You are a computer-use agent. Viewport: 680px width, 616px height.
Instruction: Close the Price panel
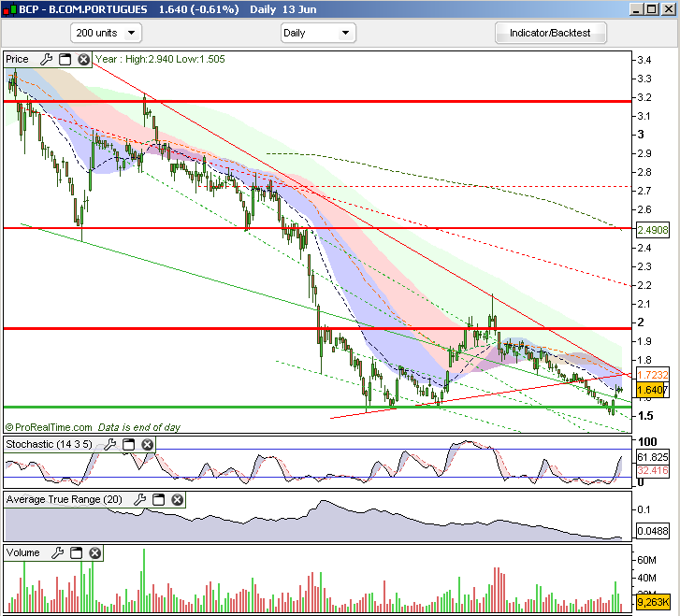[83, 60]
